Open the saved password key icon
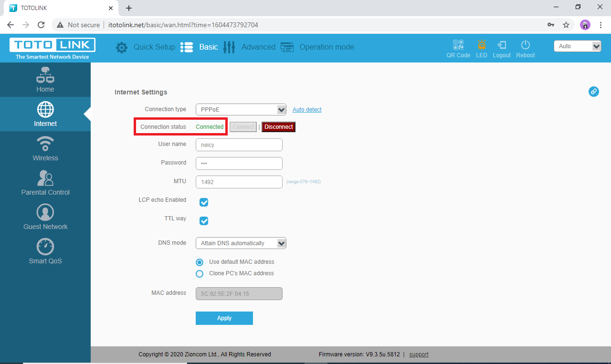The width and height of the screenshot is (611, 364). click(551, 25)
